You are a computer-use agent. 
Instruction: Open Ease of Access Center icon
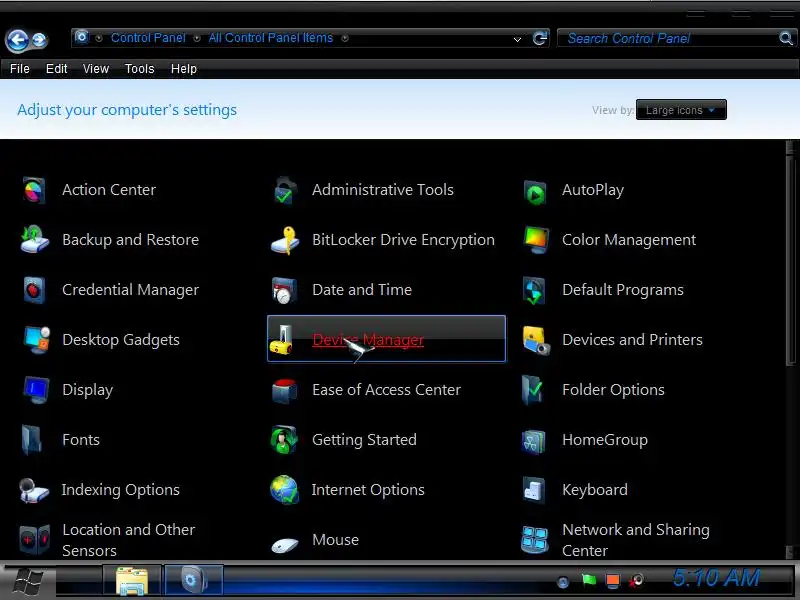click(x=284, y=390)
